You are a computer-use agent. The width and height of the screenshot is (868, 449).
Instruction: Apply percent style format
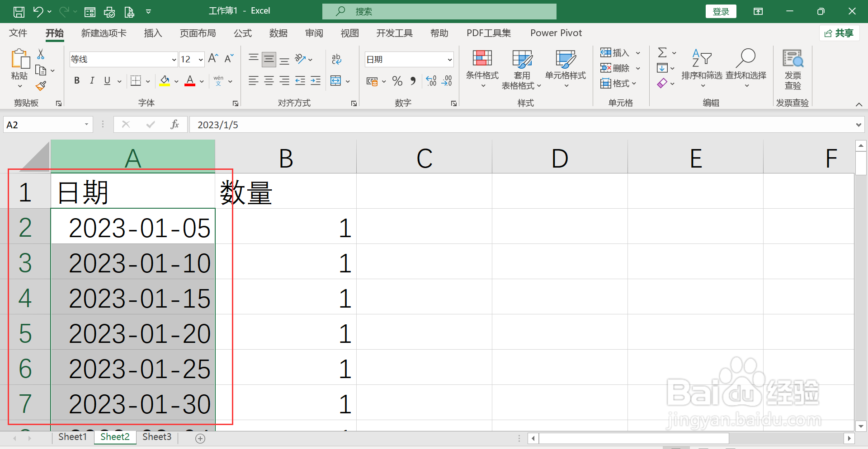397,81
